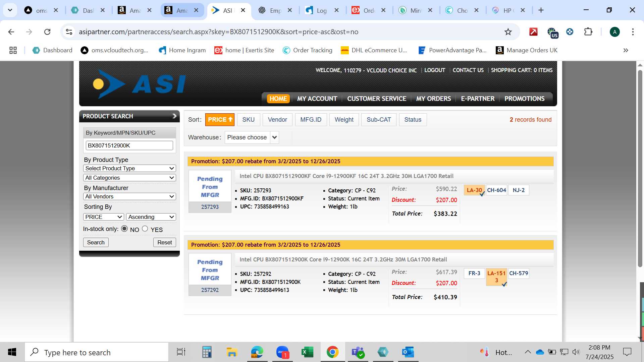Click the browser back arrow
Viewport: 644px width, 362px height.
click(11, 32)
